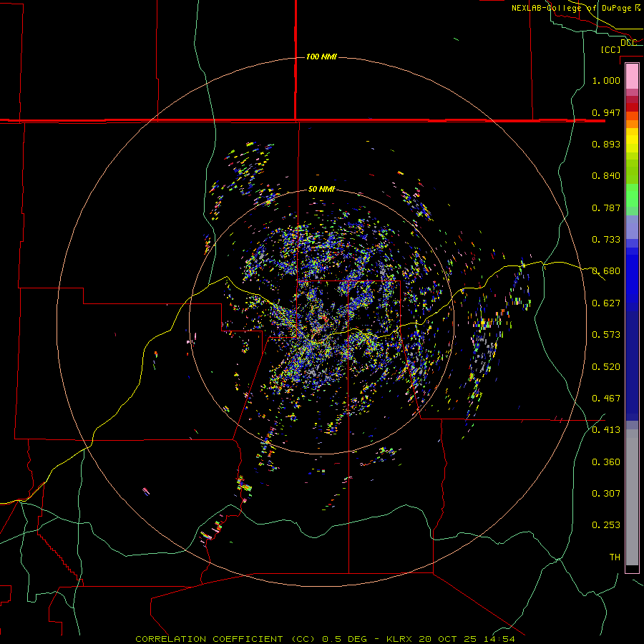This screenshot has height=644, width=644.
Task: Click the [CC] legend title
Action: pyautogui.click(x=611, y=49)
